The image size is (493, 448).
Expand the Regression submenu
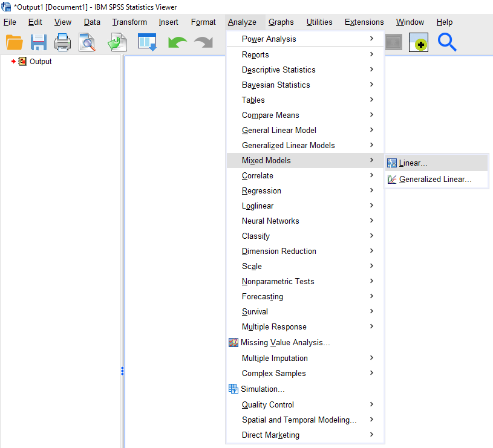pos(261,191)
